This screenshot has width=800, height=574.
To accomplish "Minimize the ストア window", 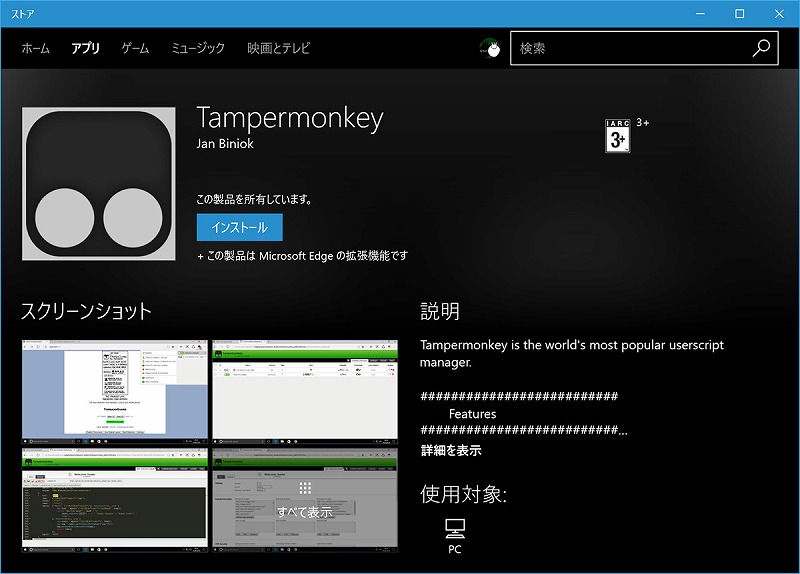I will [x=701, y=14].
